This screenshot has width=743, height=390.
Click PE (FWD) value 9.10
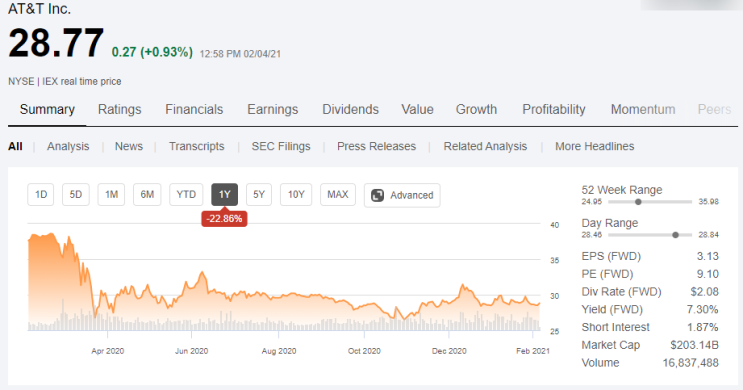(x=707, y=274)
